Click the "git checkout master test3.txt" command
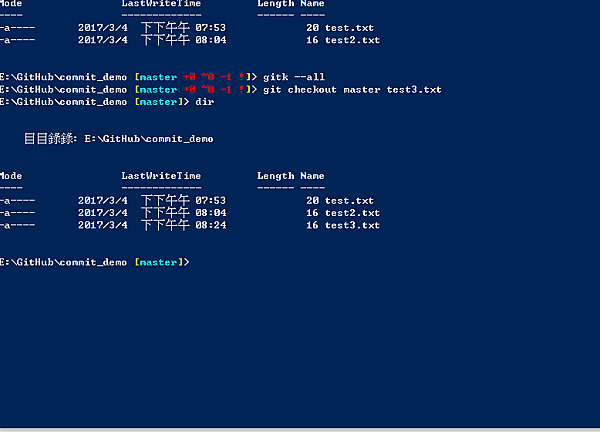This screenshot has width=600, height=432. point(352,90)
